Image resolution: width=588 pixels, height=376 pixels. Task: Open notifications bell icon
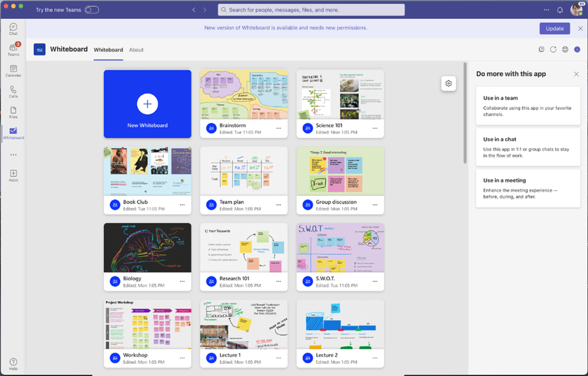pyautogui.click(x=560, y=10)
